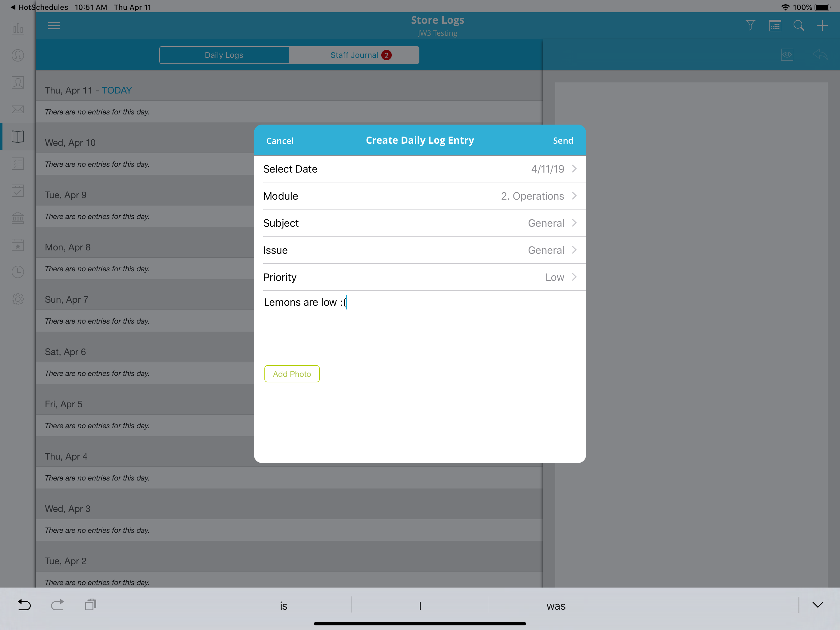840x630 pixels.
Task: Send the daily log entry
Action: tap(563, 141)
